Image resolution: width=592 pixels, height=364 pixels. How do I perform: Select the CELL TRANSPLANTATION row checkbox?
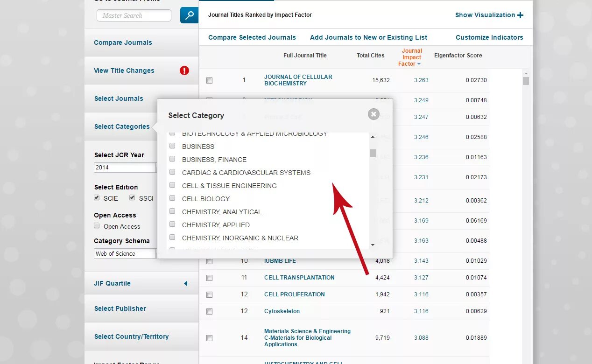point(209,278)
